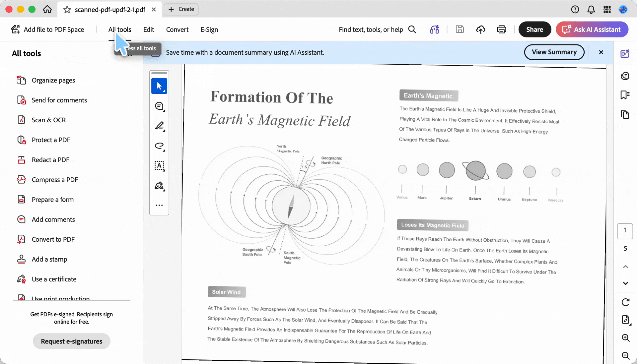The width and height of the screenshot is (637, 364).
Task: Open the Edit menu
Action: 149,30
